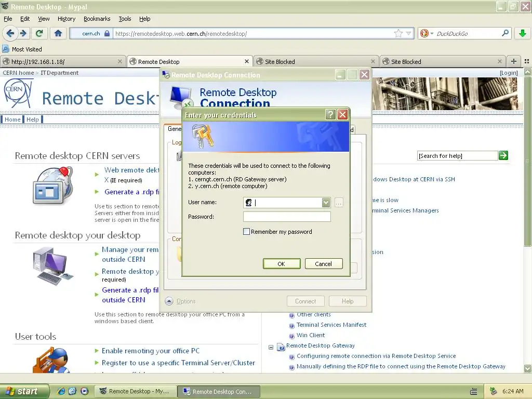
Task: Open the Windows Start menu
Action: (24, 391)
